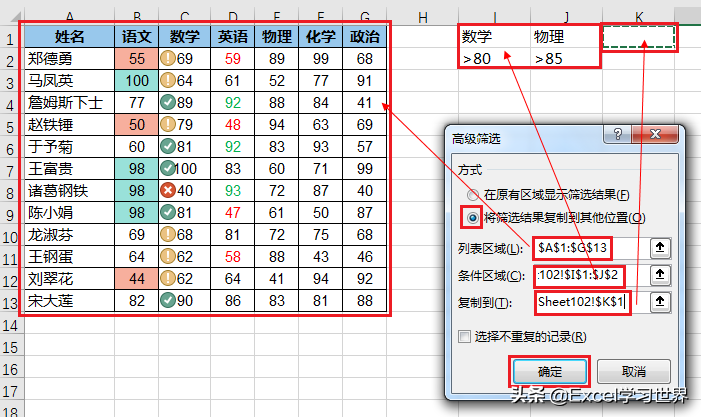Screen dimensions: 701x417
Task: Click the 数学 header cell in column C
Action: point(184,36)
